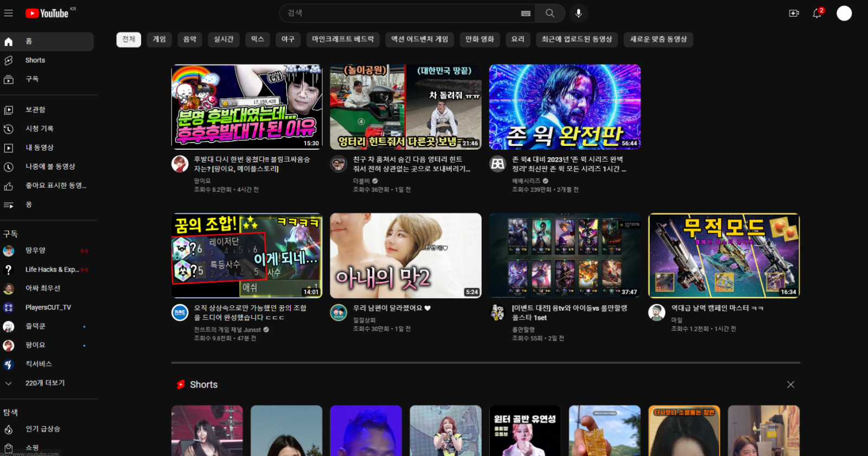
Task: Open 인기 급상승 trending page
Action: (x=43, y=429)
